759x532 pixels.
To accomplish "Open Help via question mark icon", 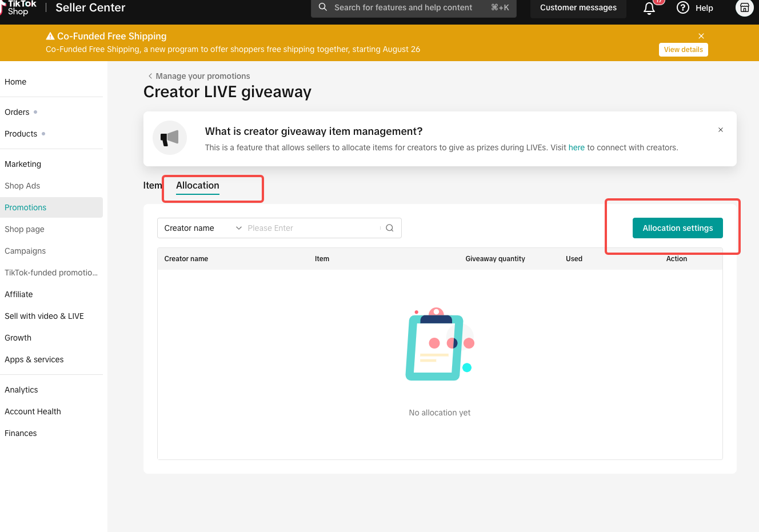I will (x=683, y=8).
